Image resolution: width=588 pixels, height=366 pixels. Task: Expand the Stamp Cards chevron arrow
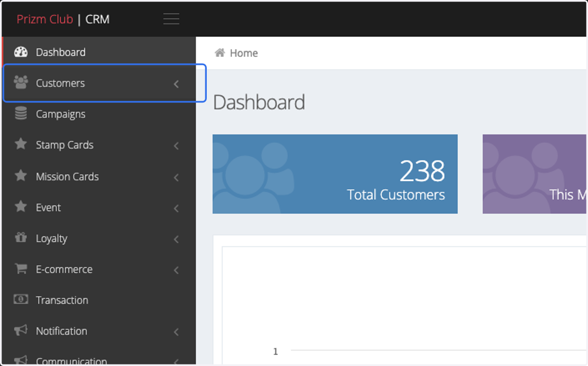point(176,146)
